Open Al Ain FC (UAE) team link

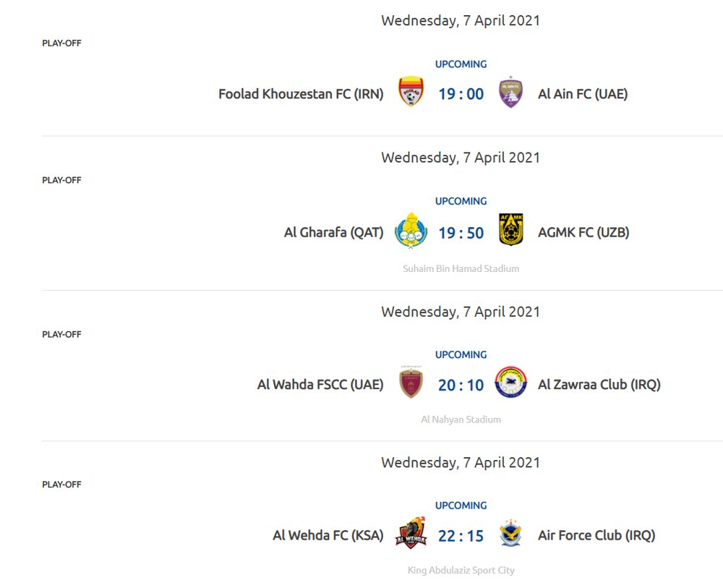(583, 94)
